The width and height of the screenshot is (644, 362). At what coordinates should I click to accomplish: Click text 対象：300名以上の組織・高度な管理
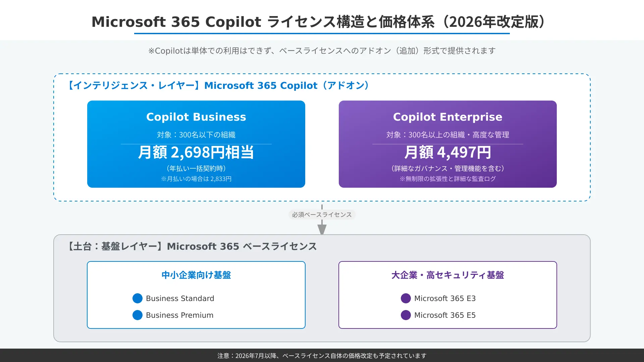click(448, 135)
